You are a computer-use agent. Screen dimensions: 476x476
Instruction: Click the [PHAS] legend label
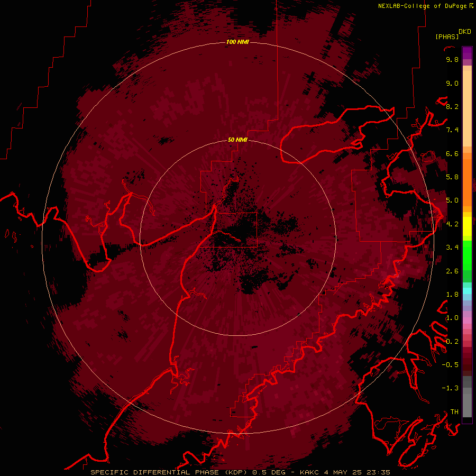(x=447, y=37)
